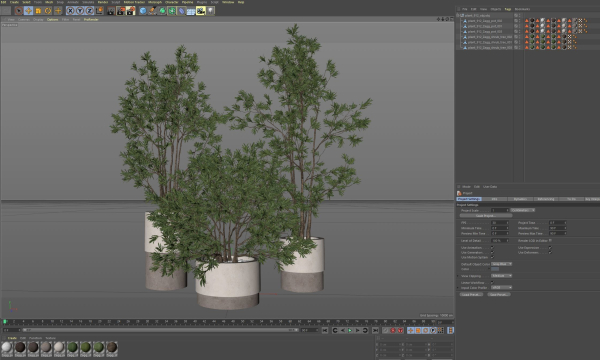Select the Rotate tool in top toolbar

click(x=48, y=11)
